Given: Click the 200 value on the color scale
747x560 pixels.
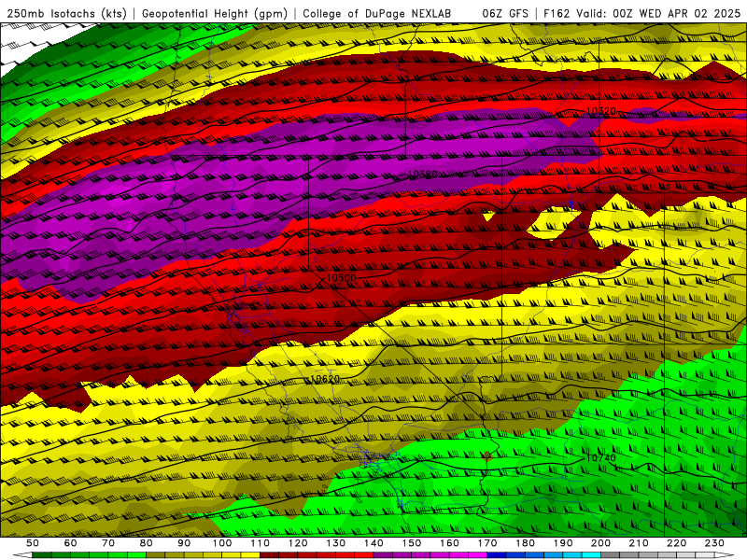Looking at the screenshot, I should [600, 543].
